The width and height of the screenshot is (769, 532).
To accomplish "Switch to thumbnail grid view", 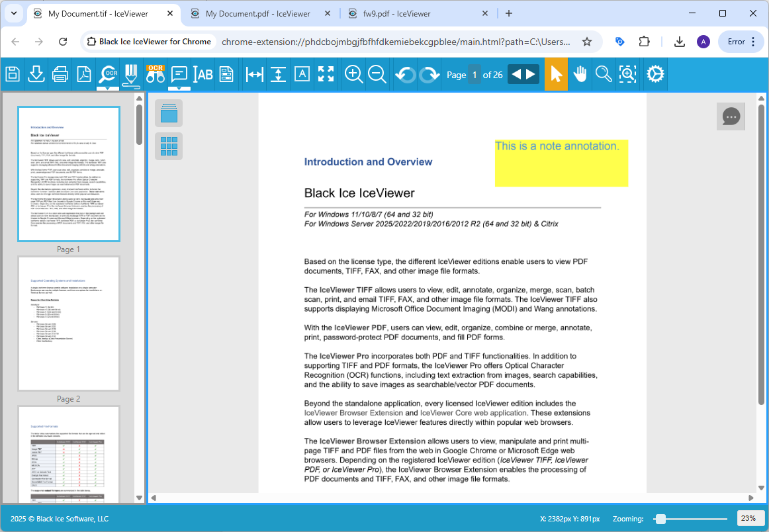I will pos(169,146).
